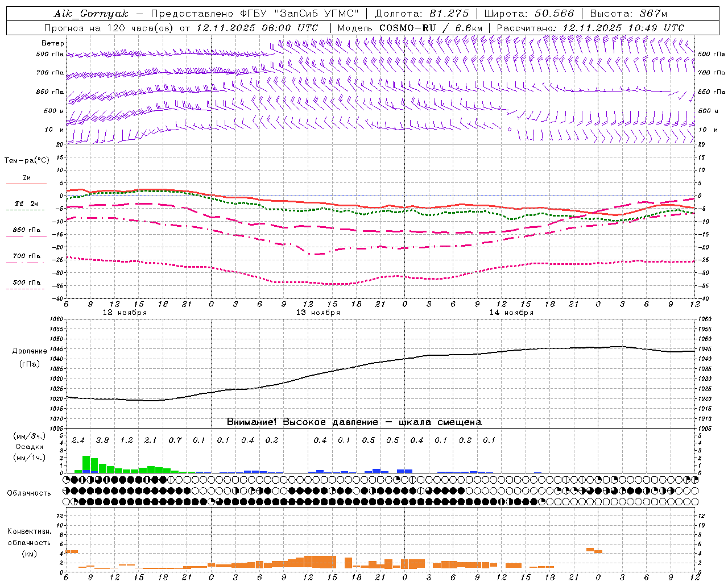Image resolution: width=728 pixels, height=582 pixels.
Task: Select the 3-hour precipitation total 2.4
Action: click(x=78, y=440)
